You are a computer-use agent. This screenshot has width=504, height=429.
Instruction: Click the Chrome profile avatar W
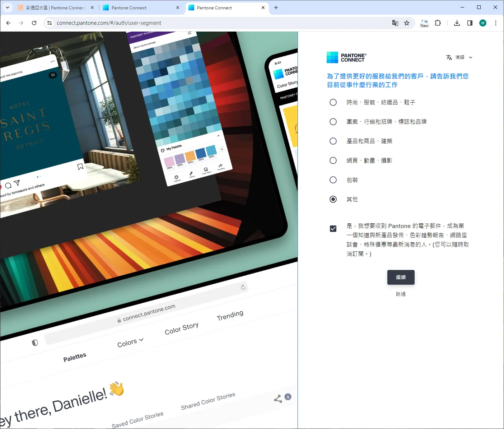[482, 23]
